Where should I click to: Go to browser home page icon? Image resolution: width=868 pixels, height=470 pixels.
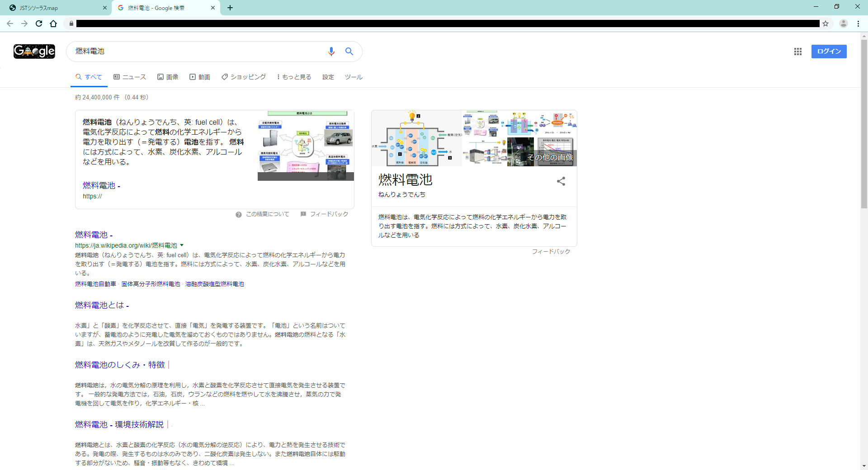53,23
